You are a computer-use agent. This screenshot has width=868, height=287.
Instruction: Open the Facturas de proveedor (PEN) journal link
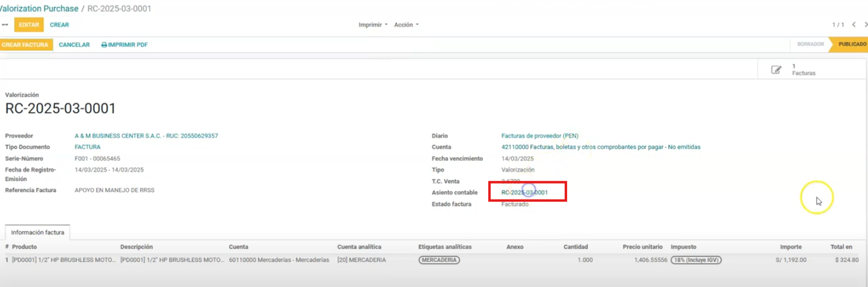[540, 136]
